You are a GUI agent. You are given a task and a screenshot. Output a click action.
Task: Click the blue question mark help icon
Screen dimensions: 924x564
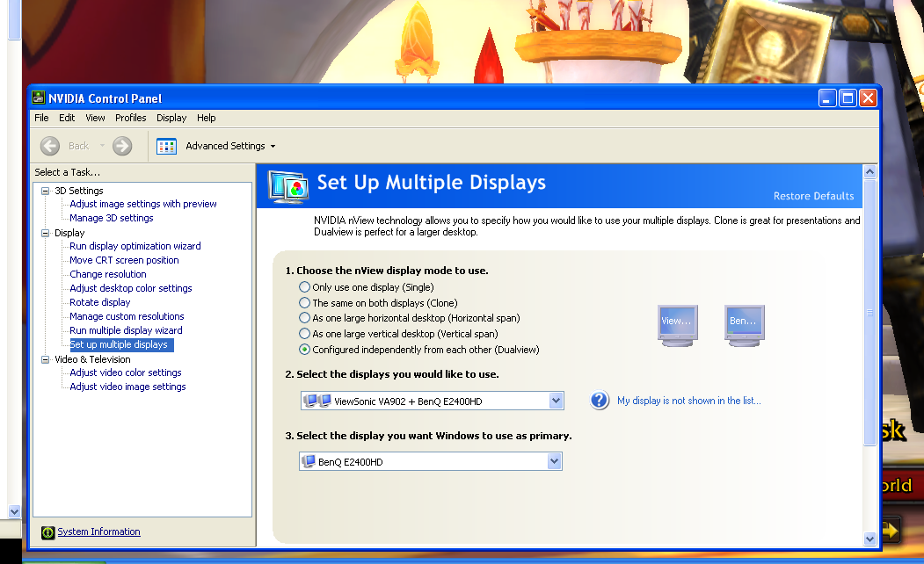pyautogui.click(x=600, y=401)
